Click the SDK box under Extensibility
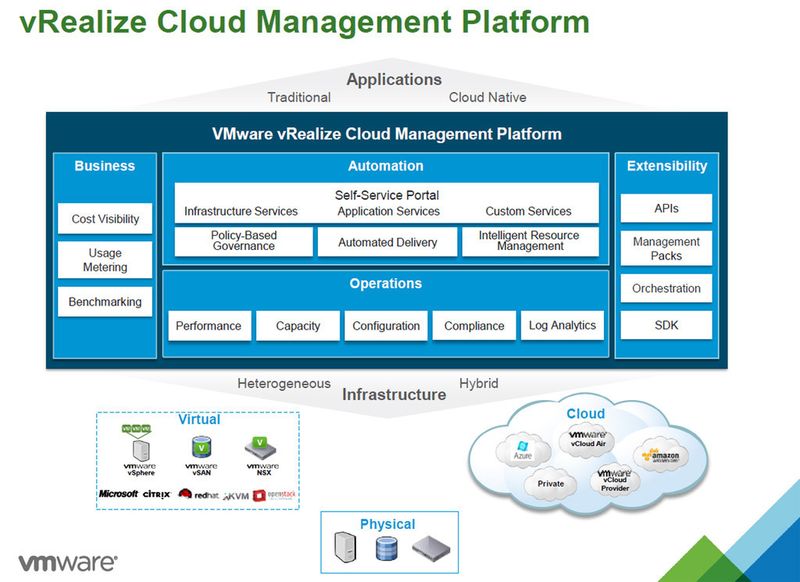 666,325
